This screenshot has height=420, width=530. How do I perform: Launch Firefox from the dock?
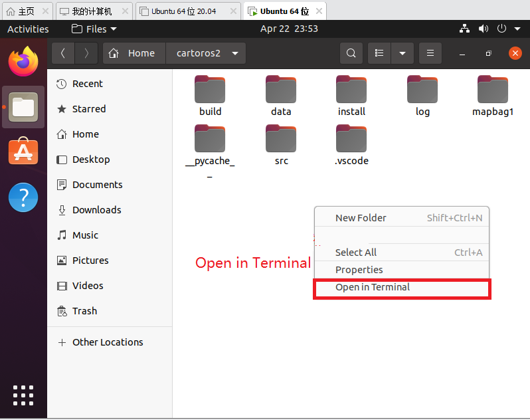[x=23, y=62]
